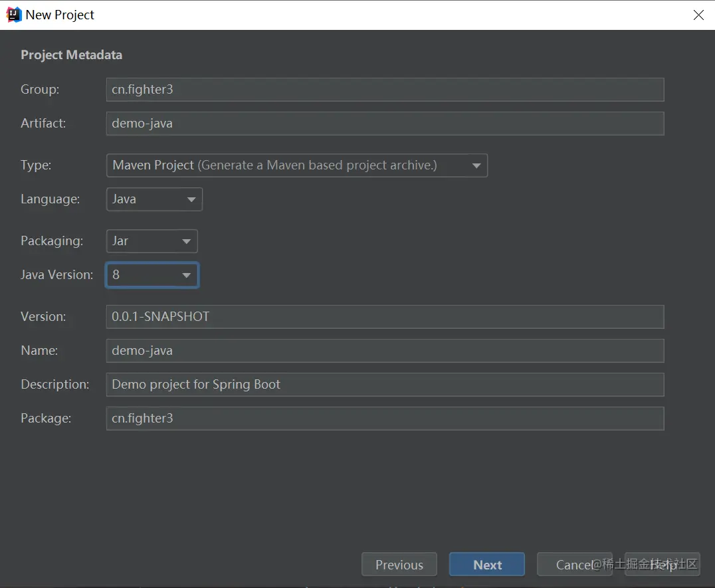The width and height of the screenshot is (715, 588).
Task: Click the Type: label
Action: tap(36, 165)
